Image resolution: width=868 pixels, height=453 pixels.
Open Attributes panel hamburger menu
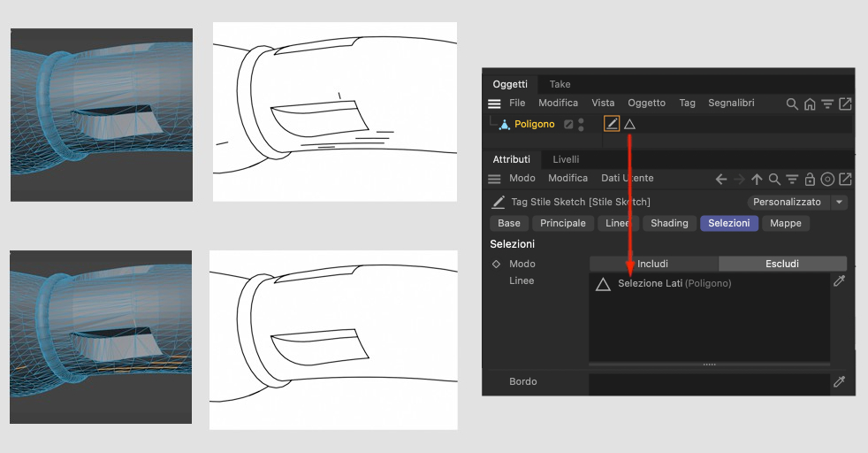[494, 179]
